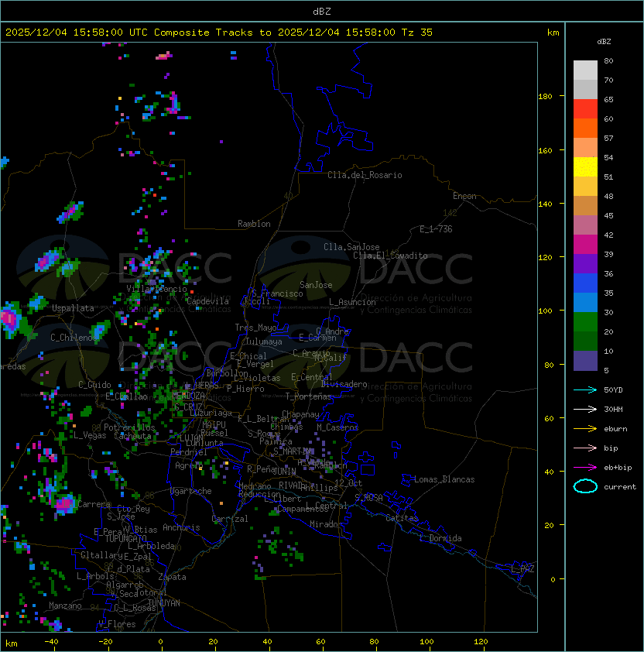Click the magenta eb+bip arrow icon
This screenshot has width=644, height=652.
585,468
